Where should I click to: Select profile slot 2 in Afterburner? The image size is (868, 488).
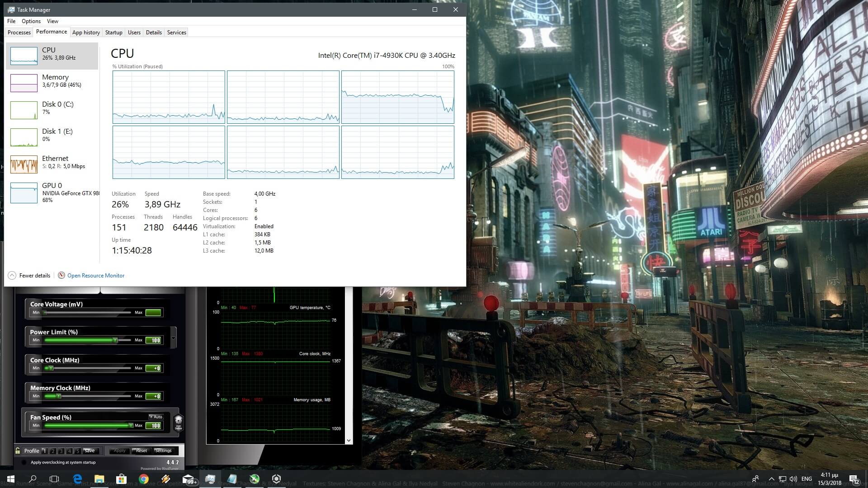tap(53, 450)
